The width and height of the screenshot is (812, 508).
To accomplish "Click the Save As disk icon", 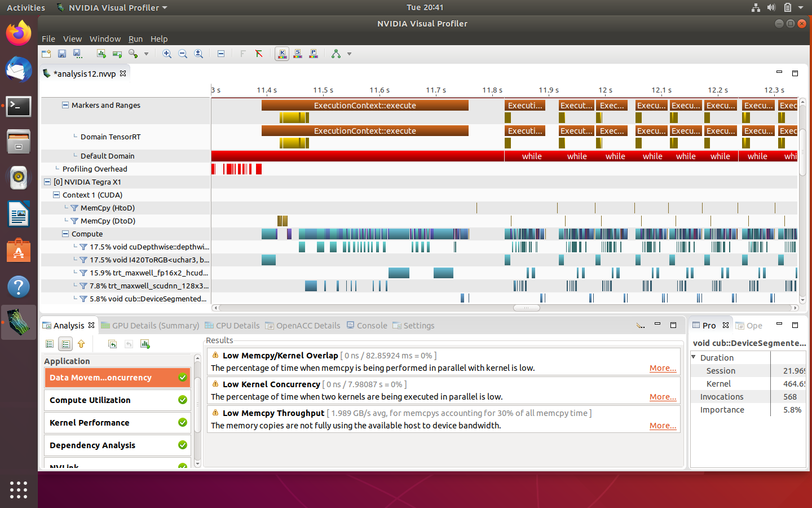I will 77,54.
